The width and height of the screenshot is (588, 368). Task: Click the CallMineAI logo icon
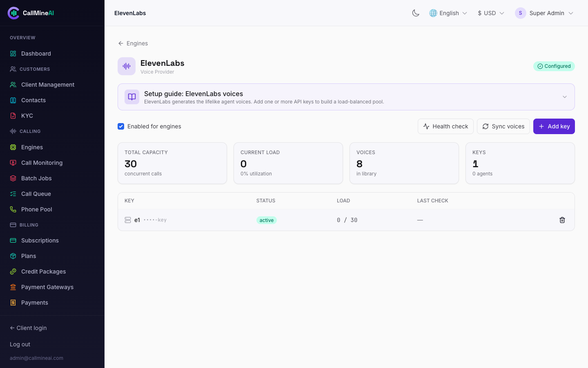point(13,13)
